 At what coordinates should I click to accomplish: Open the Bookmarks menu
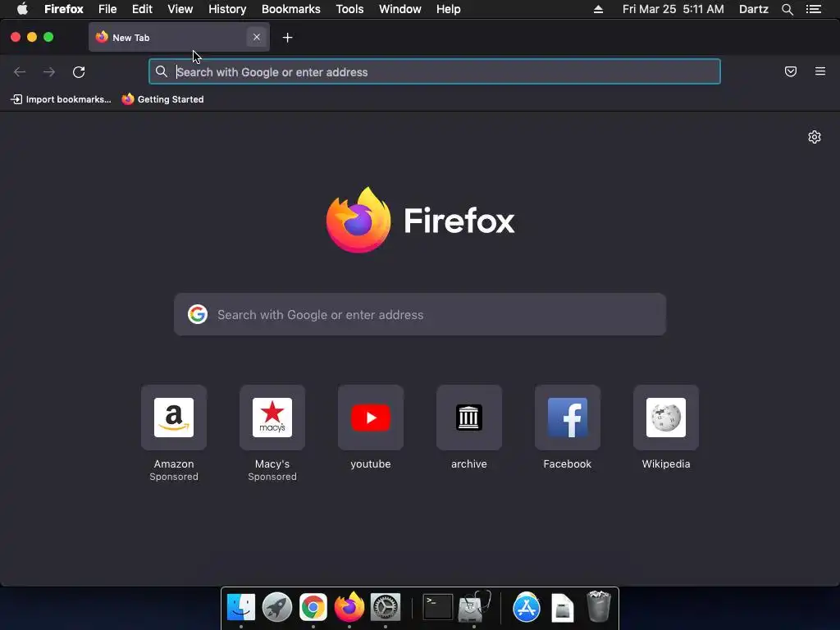pos(291,9)
